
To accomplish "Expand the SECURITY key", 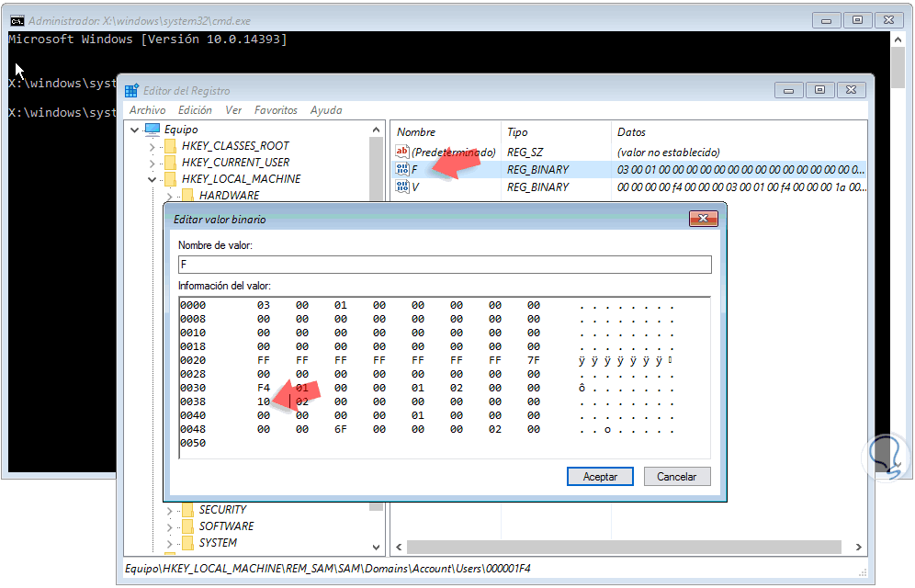I will point(170,511).
